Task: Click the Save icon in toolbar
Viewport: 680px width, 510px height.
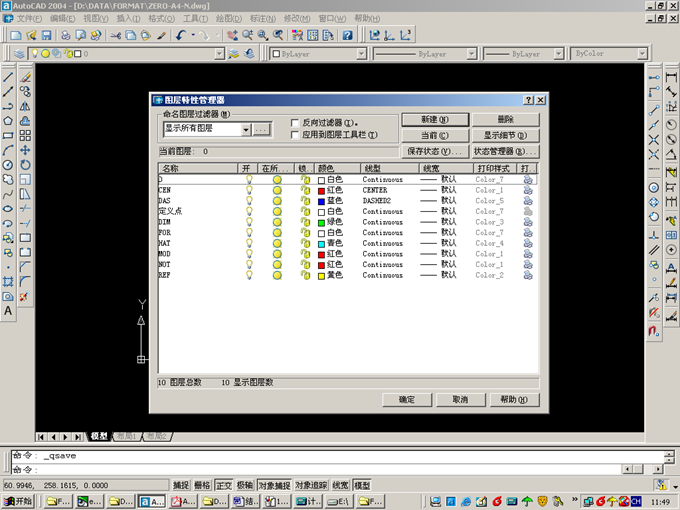Action: 46,35
